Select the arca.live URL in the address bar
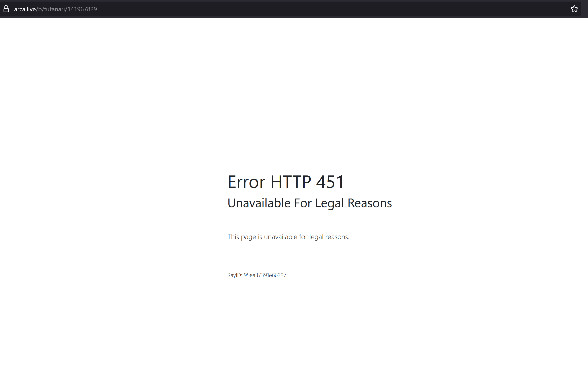 (55, 9)
